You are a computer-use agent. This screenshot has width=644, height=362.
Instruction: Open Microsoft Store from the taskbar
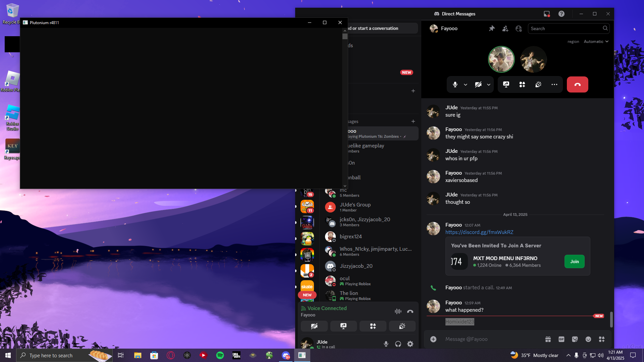(154, 355)
